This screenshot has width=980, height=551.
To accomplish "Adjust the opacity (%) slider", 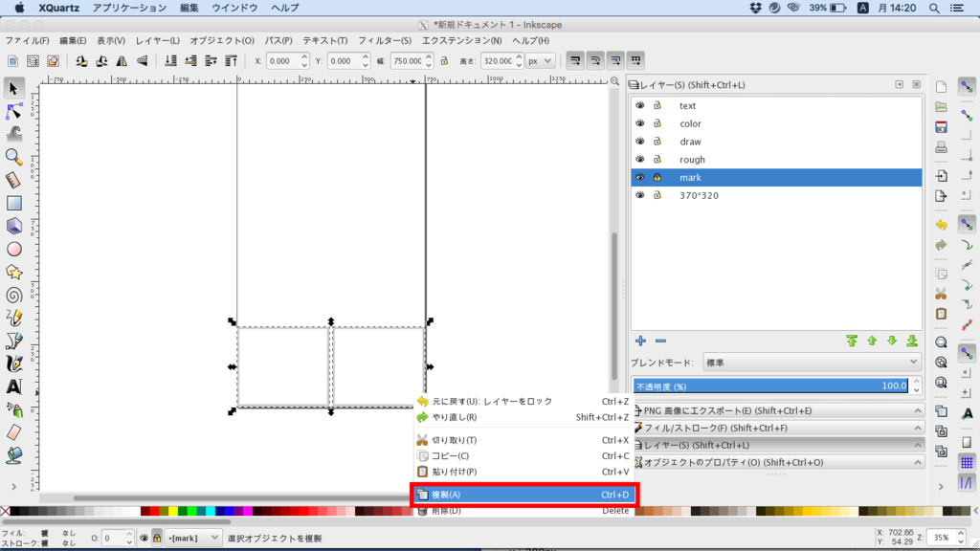I will click(x=770, y=386).
